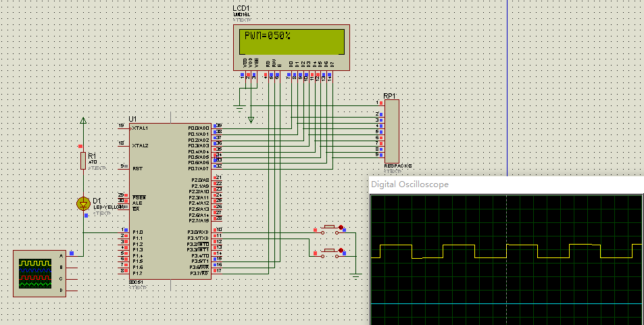Push the upper button wired to P3.0/RXD

coord(329,229)
